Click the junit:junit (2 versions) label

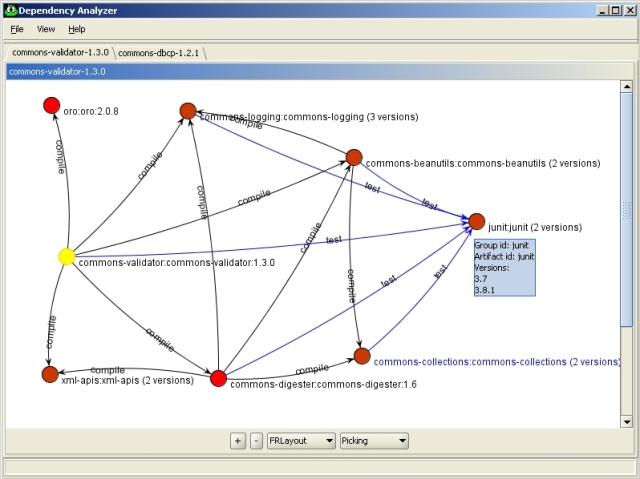[x=535, y=227]
